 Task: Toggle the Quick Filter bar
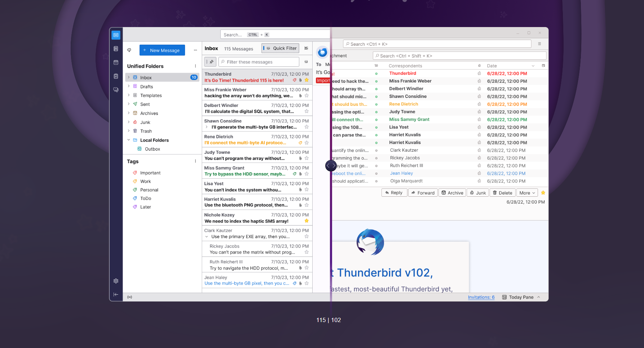pyautogui.click(x=280, y=48)
